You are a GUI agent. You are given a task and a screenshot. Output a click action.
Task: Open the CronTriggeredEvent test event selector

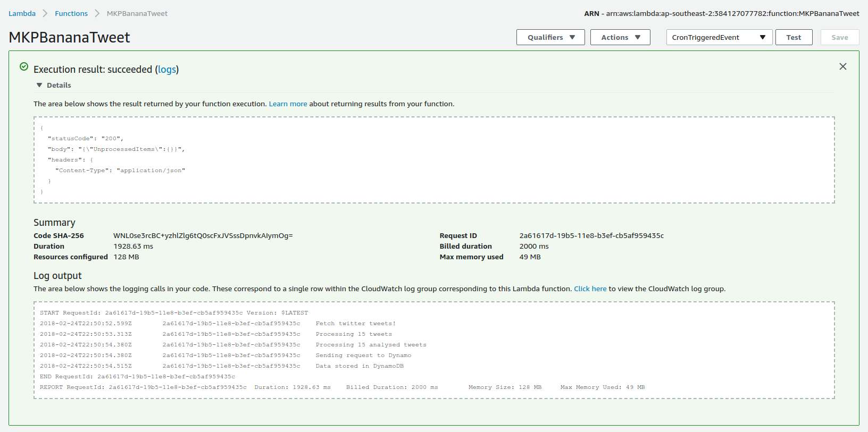(719, 37)
